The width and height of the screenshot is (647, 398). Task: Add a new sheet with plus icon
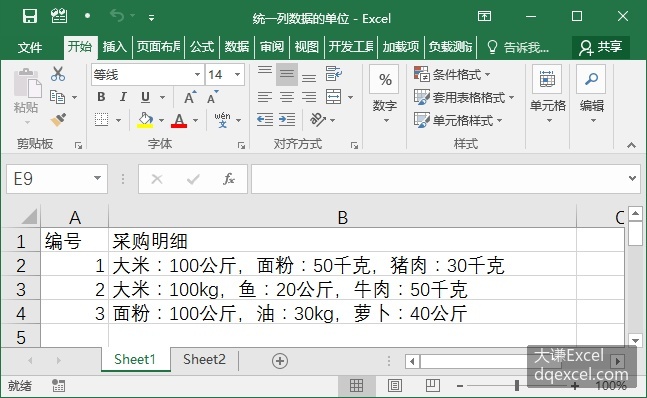pos(280,361)
